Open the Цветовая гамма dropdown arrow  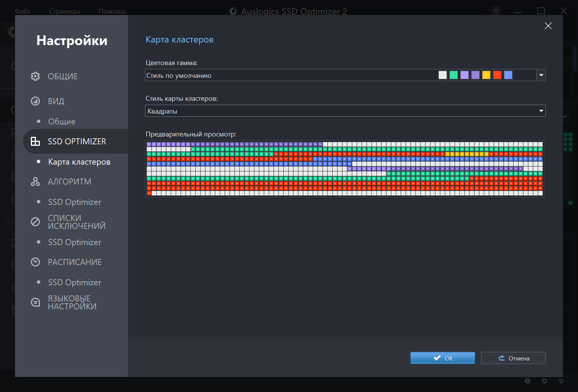coord(541,75)
